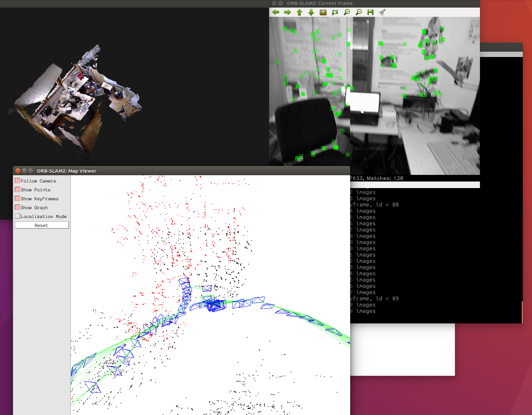Toggle the Show Points checkbox
This screenshot has height=415, width=532.
(x=17, y=189)
